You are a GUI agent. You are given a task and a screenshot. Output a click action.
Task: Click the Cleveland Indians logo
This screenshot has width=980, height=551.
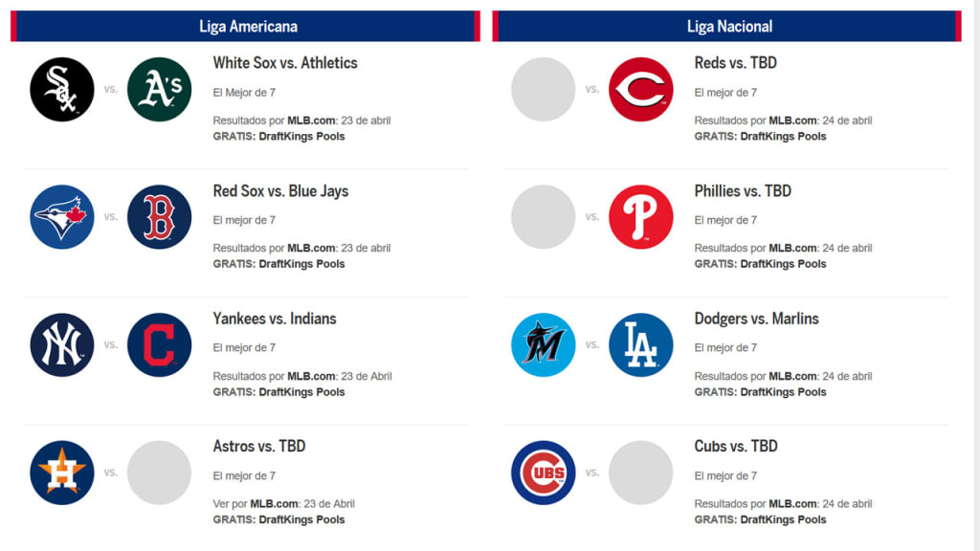pyautogui.click(x=159, y=344)
